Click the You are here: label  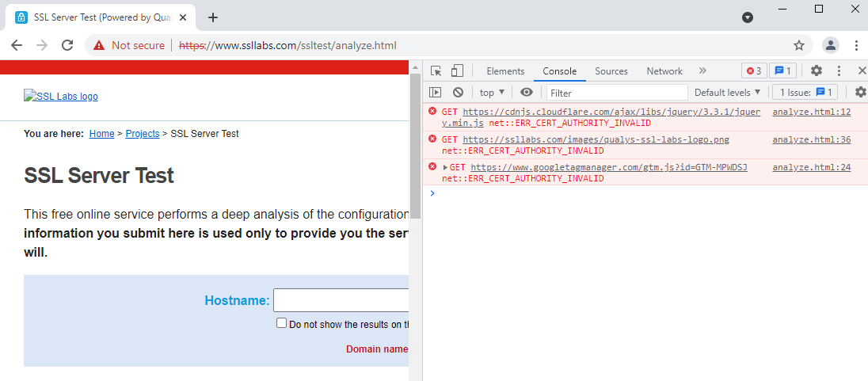click(x=54, y=133)
